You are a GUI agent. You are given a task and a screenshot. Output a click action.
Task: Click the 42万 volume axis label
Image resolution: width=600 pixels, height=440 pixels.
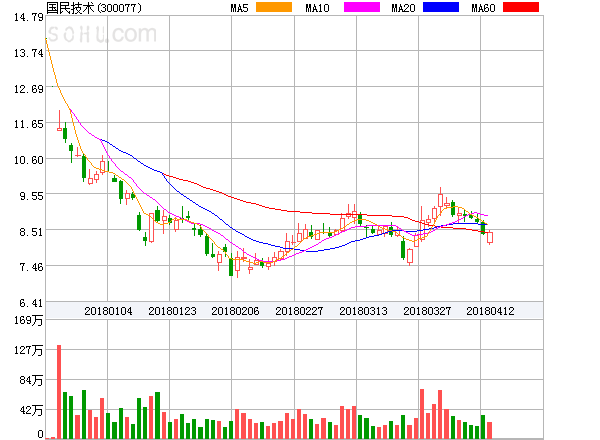click(31, 410)
